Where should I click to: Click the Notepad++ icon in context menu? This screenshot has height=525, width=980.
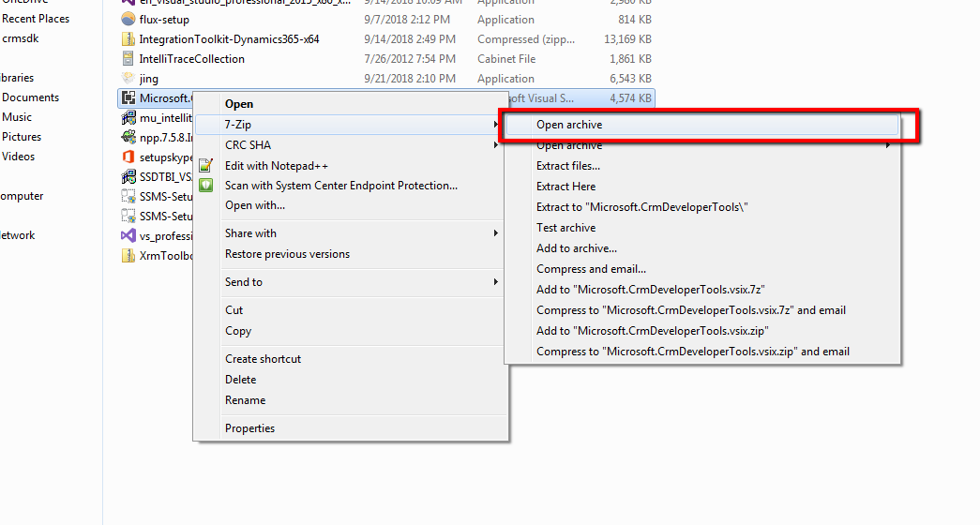[x=205, y=166]
